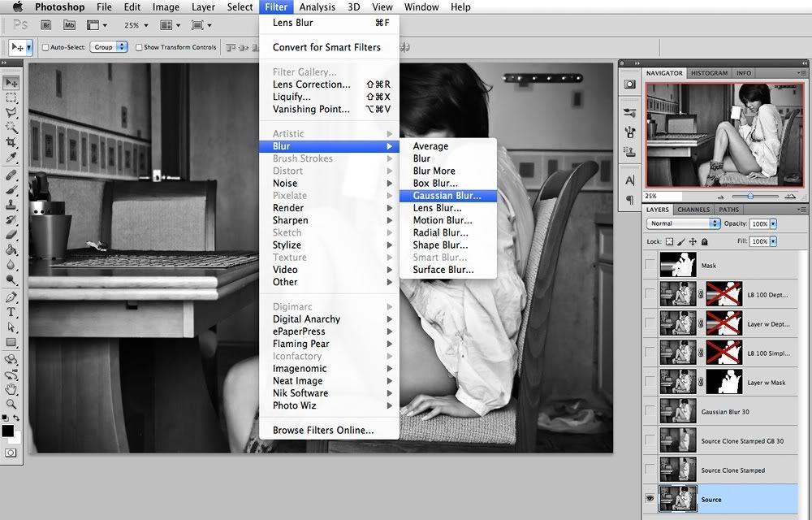The image size is (812, 520).
Task: Hide the Source layer via eye icon
Action: 650,499
